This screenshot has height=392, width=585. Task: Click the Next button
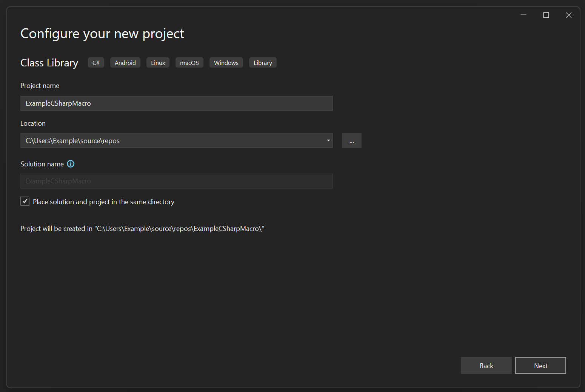pos(540,365)
